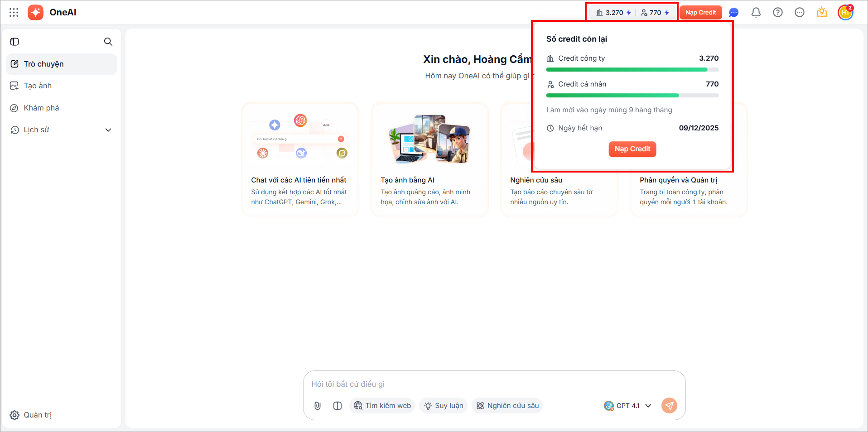868x432 pixels.
Task: Click the Credit cá nhân progress bar
Action: click(x=632, y=96)
